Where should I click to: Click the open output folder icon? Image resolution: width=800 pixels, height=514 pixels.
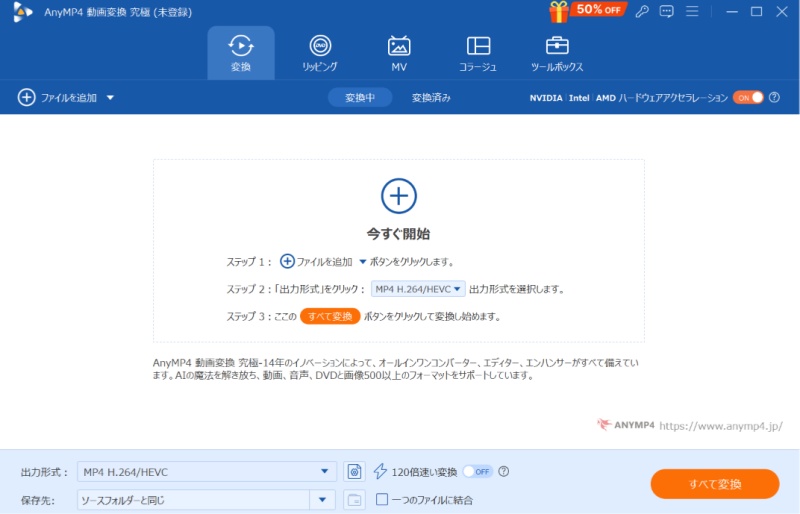click(x=355, y=500)
